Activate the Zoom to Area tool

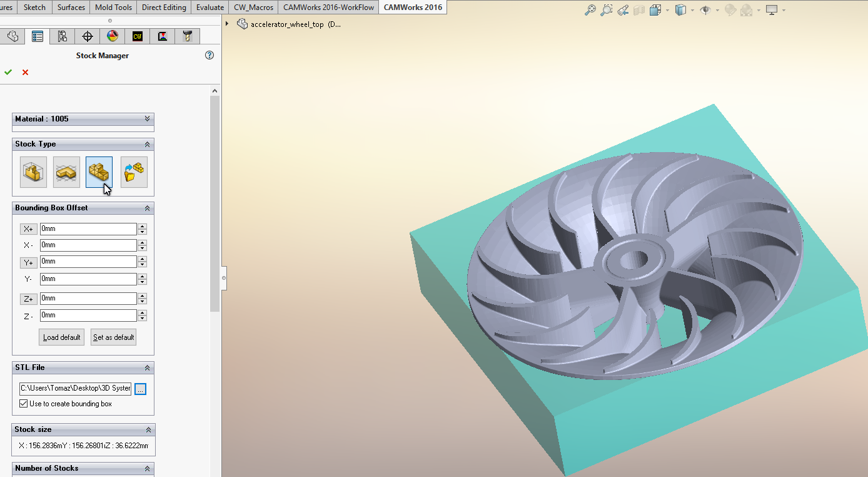point(606,10)
